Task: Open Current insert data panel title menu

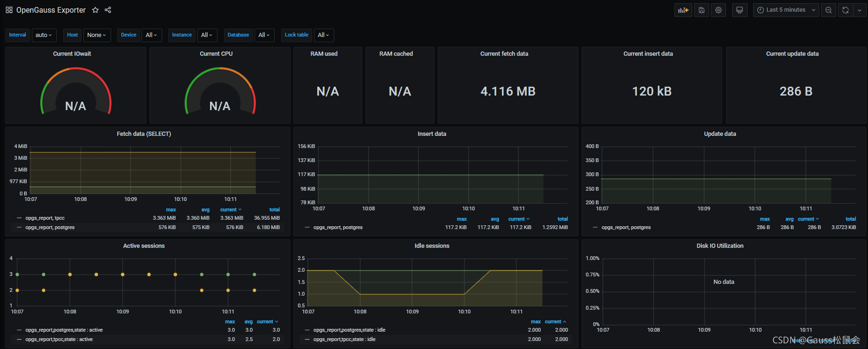Action: (648, 54)
